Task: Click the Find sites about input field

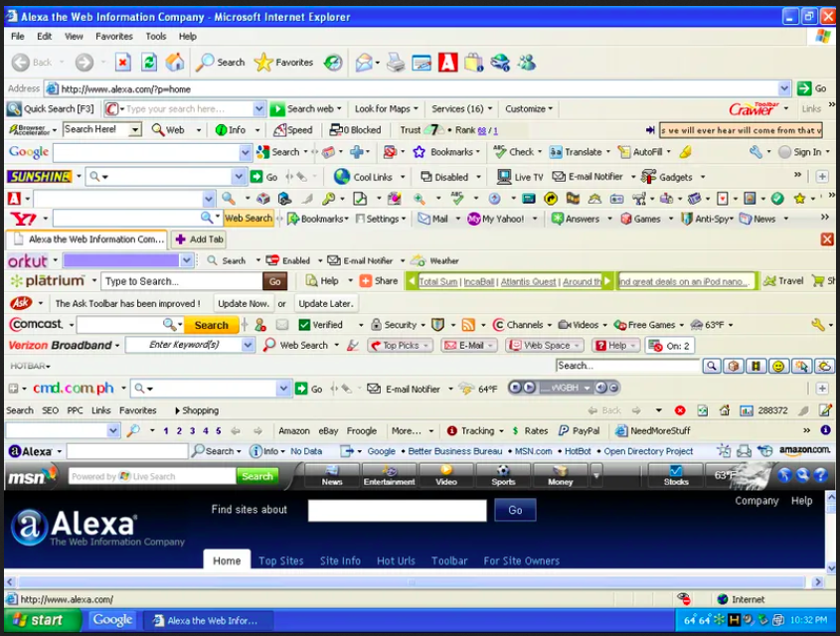Action: click(x=397, y=510)
